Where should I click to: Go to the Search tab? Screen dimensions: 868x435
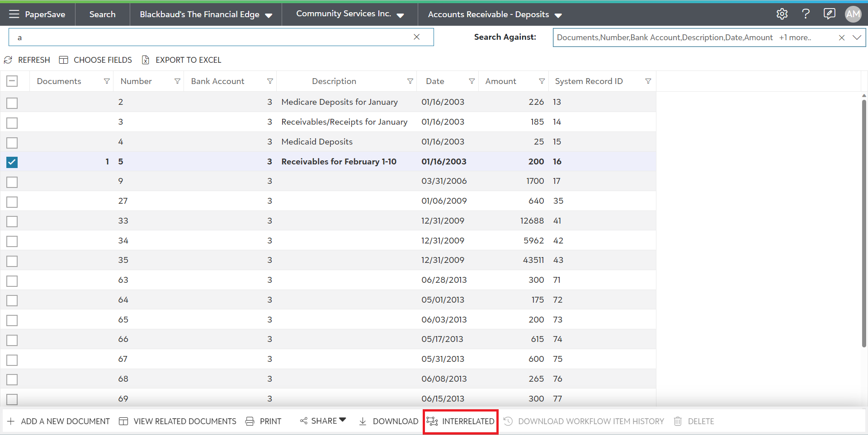point(102,14)
